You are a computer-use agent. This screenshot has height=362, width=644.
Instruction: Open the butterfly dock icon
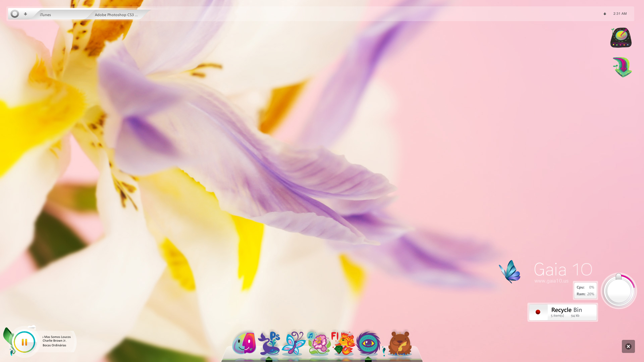pos(294,343)
